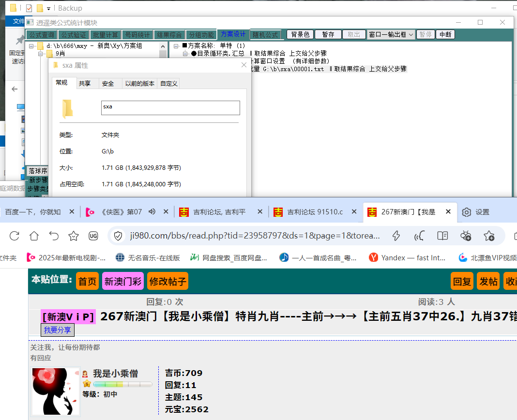Click the undo back-arrow icon in browser toolbar
Viewport: 517px width, 420px height.
pyautogui.click(x=54, y=236)
